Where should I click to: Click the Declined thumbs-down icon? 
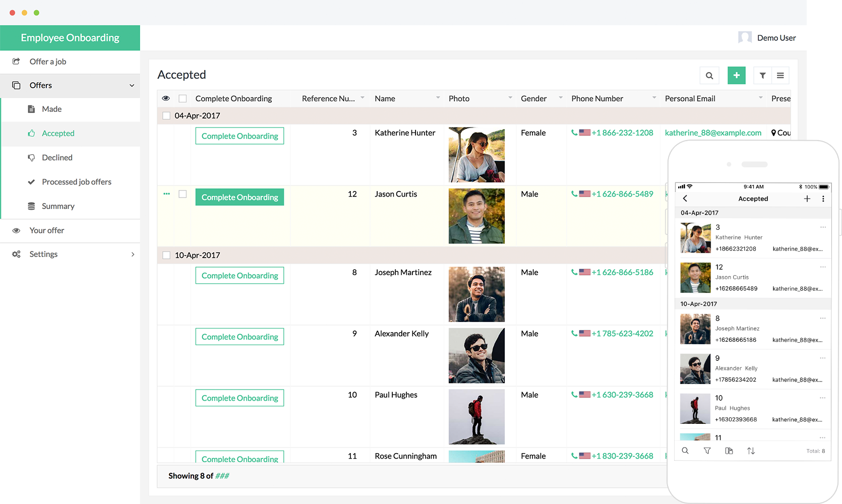click(31, 158)
